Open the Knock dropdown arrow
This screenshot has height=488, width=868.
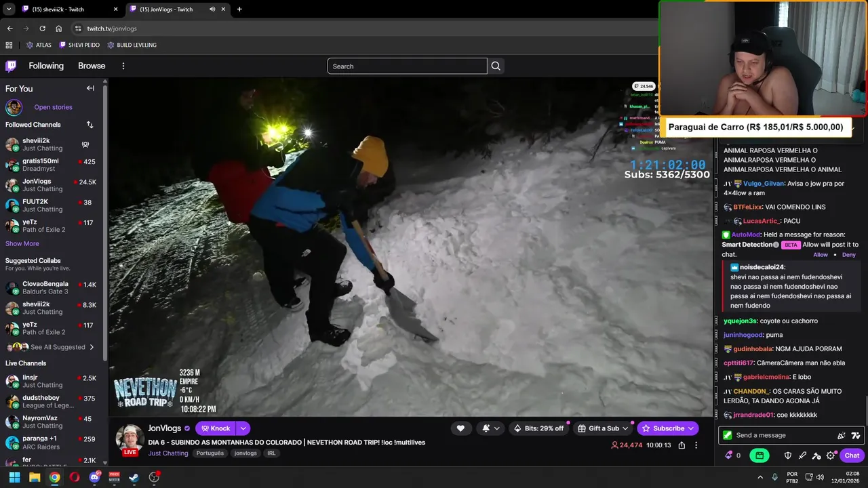243,428
